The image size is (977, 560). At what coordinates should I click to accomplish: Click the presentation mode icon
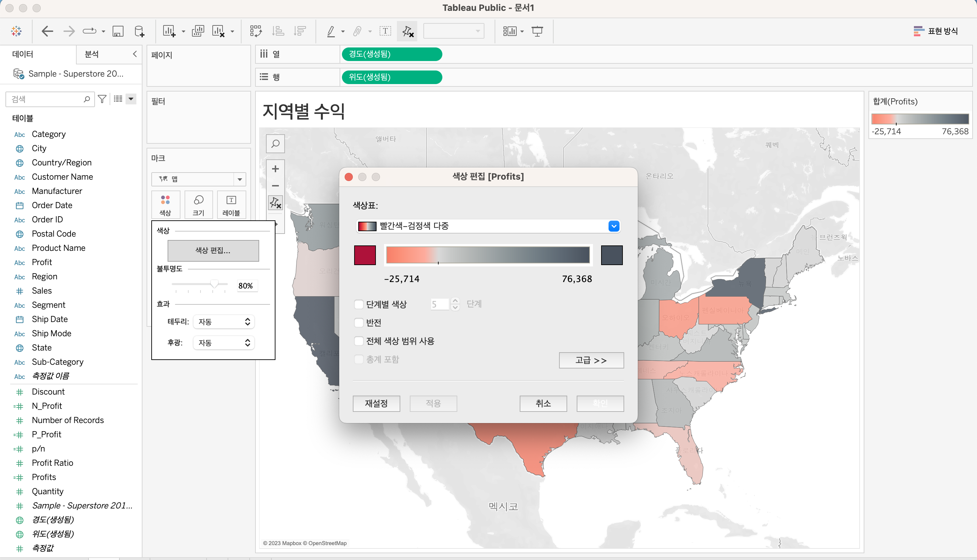click(x=537, y=31)
